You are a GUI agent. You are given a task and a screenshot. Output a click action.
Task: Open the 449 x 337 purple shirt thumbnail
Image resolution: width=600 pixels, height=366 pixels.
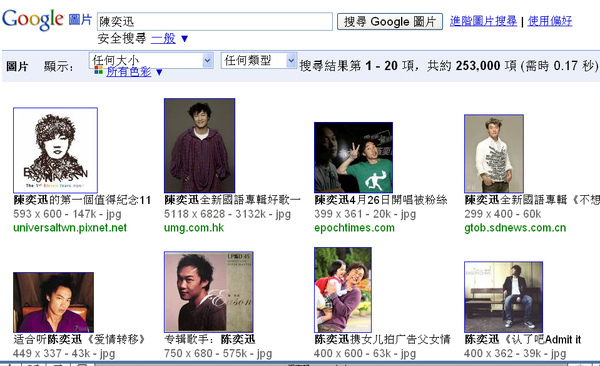53,302
